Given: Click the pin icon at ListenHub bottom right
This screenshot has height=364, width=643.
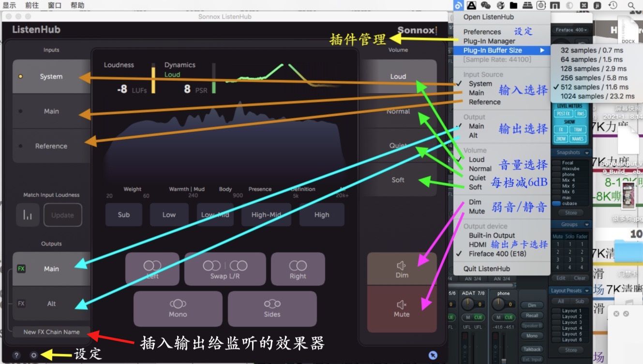Looking at the screenshot, I should [x=433, y=355].
